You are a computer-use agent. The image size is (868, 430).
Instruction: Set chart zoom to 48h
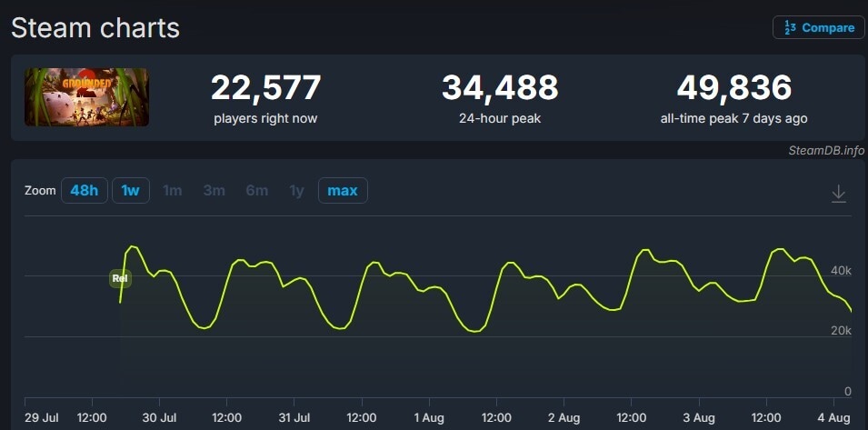click(85, 190)
